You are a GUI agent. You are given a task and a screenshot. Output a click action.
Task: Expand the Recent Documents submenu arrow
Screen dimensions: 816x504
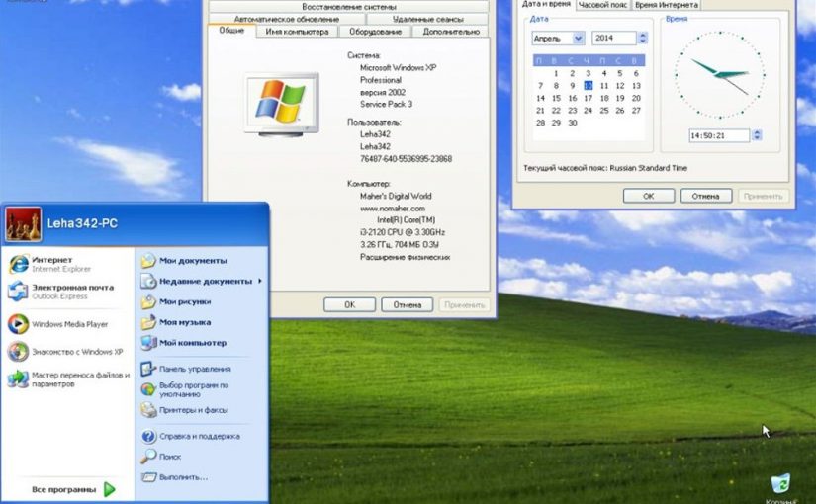[260, 281]
